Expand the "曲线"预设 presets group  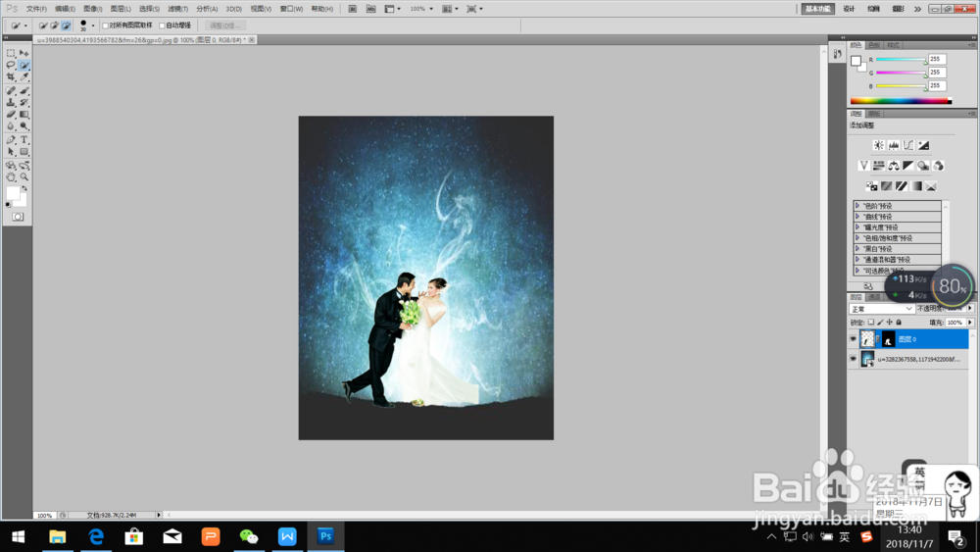(857, 217)
